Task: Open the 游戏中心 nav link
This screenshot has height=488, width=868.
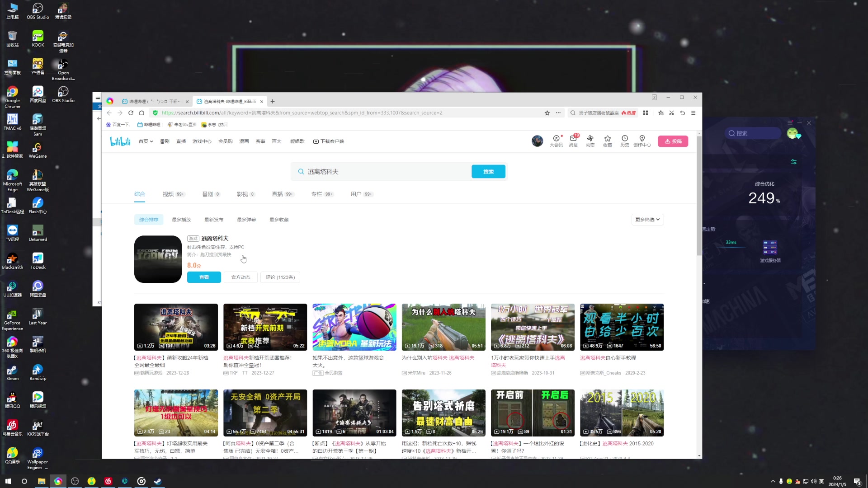Action: 202,141
